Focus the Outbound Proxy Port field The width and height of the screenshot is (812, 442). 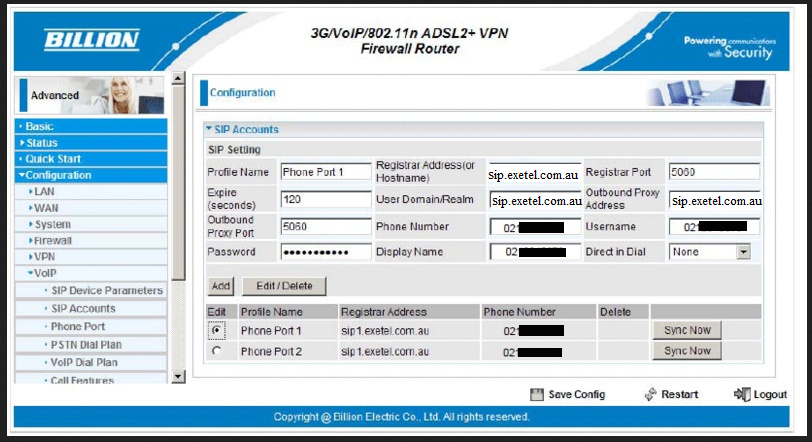[326, 227]
